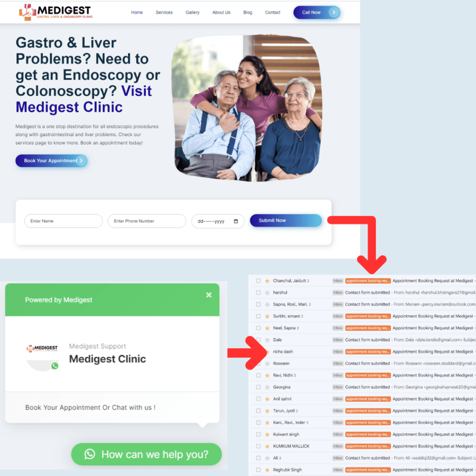This screenshot has height=476, width=476.
Task: Unstar the Chanchal, Jaidutt email
Action: 267,281
